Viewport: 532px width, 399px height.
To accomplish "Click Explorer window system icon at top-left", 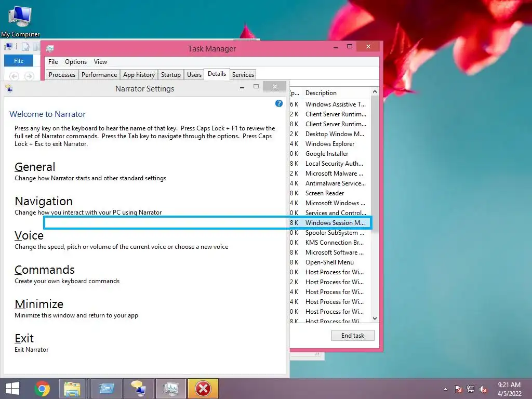I will pyautogui.click(x=8, y=46).
